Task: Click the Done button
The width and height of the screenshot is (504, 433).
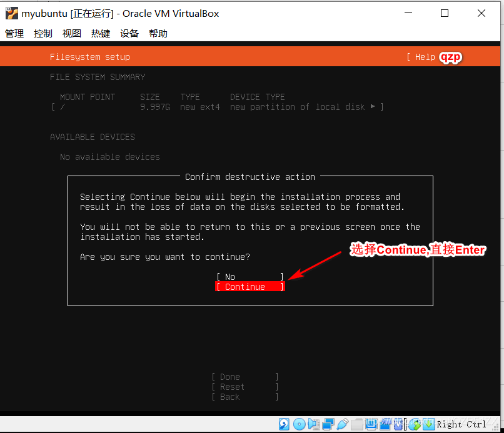Action: pos(245,377)
